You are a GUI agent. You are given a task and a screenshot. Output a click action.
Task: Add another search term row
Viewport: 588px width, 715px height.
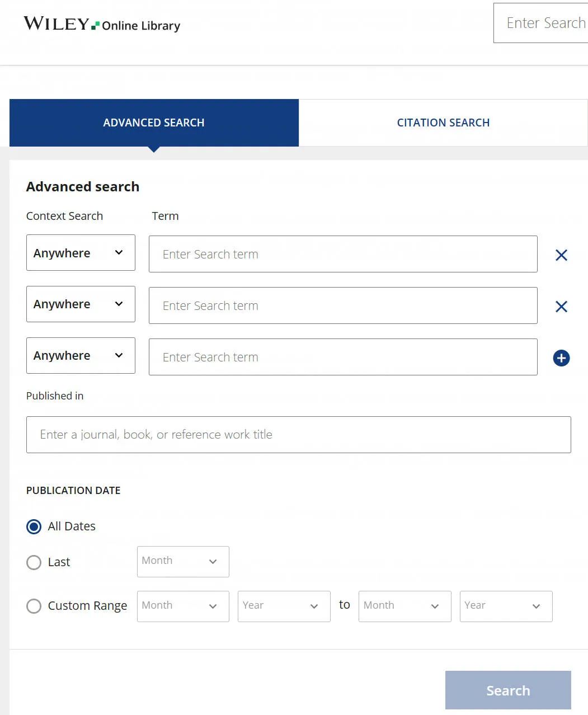[x=561, y=358]
